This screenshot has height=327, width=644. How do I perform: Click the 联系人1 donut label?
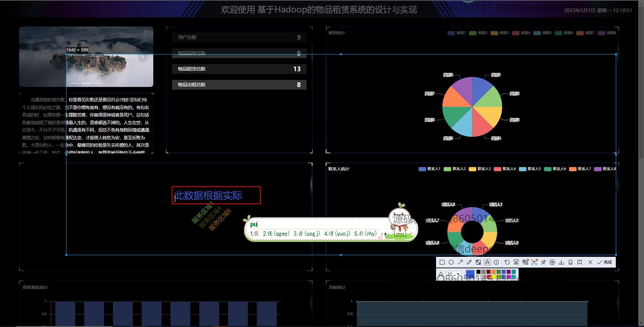click(x=496, y=204)
